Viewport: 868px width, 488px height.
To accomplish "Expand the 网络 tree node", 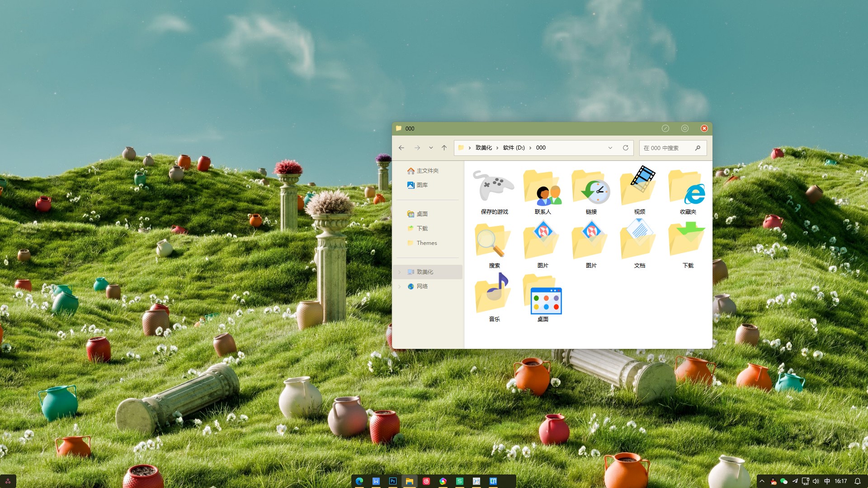I will (x=400, y=286).
